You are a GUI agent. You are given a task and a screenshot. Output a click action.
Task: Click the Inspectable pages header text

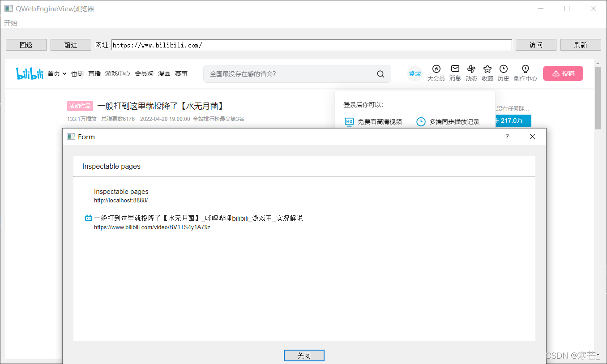111,166
